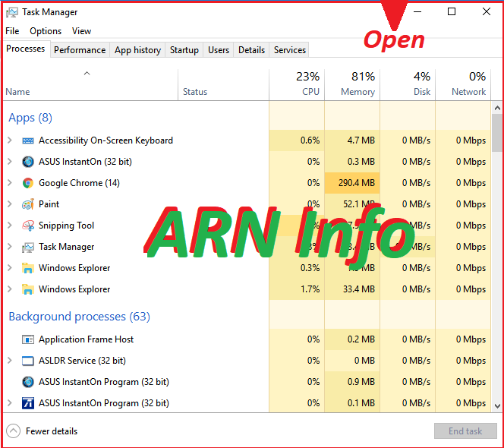The height and width of the screenshot is (448, 504).
Task: Open the Options menu
Action: 46,31
